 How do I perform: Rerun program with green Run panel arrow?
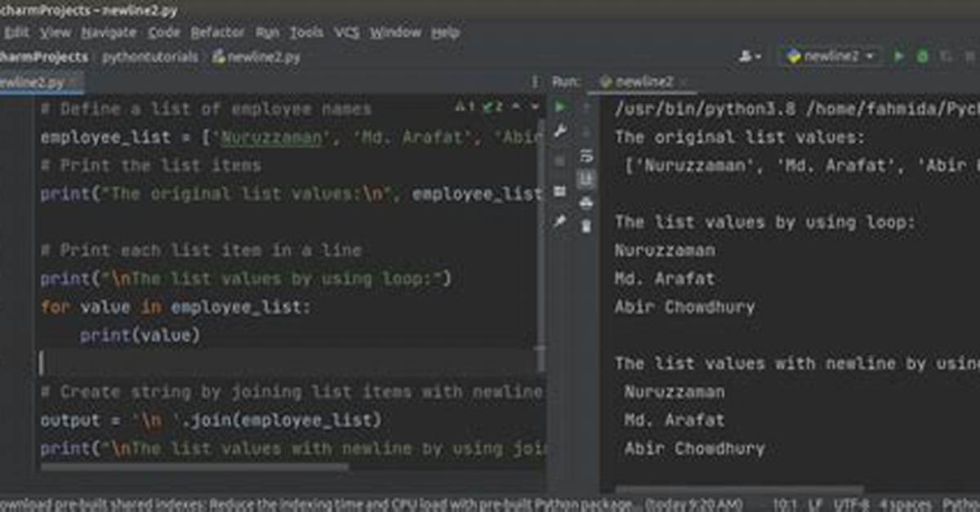point(560,107)
